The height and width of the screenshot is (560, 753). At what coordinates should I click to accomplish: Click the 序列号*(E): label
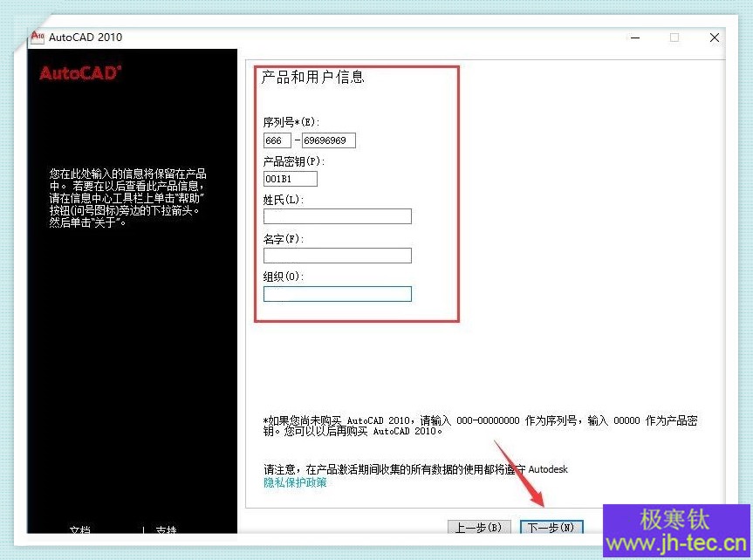click(291, 122)
